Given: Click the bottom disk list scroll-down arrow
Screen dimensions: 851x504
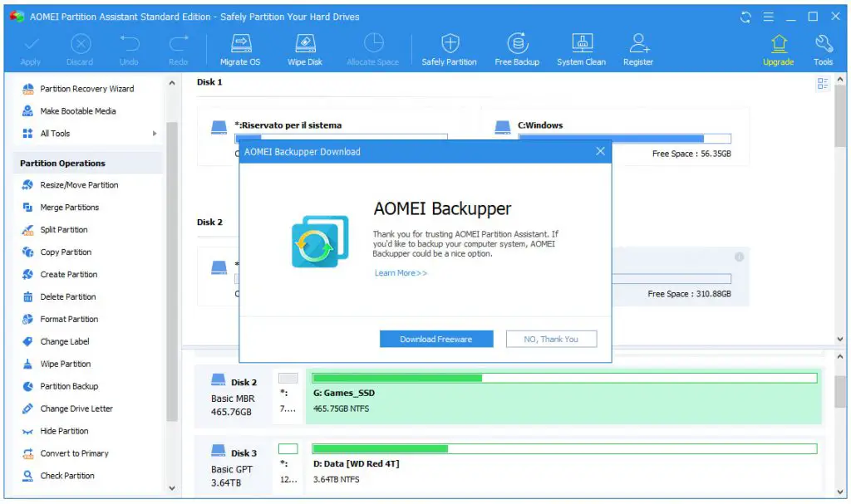Looking at the screenshot, I should click(x=840, y=492).
